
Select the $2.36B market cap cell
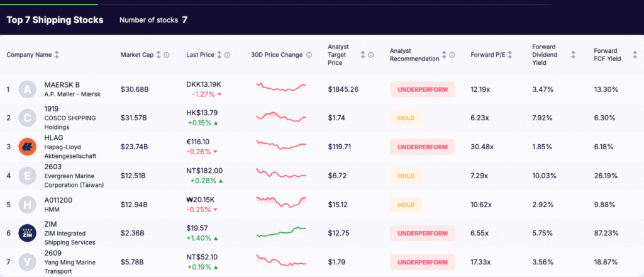[132, 234]
